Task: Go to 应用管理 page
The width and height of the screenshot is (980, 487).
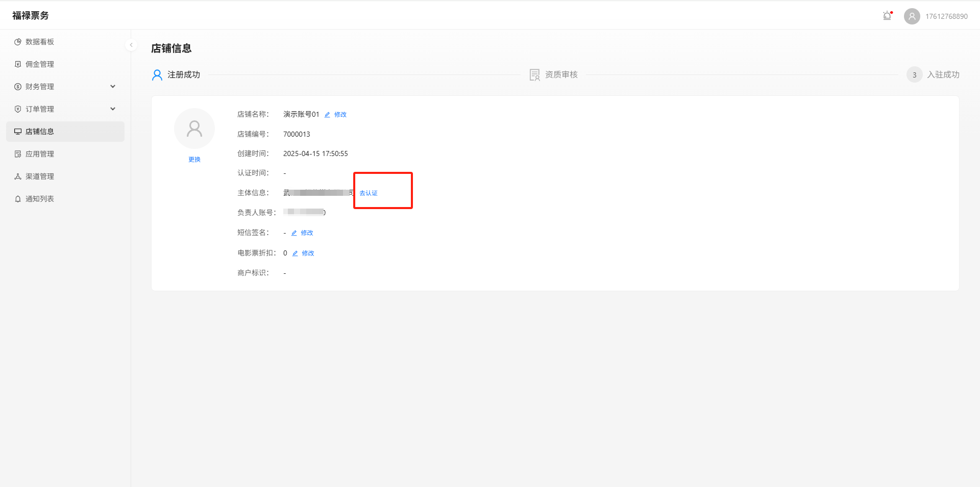Action: click(x=40, y=154)
